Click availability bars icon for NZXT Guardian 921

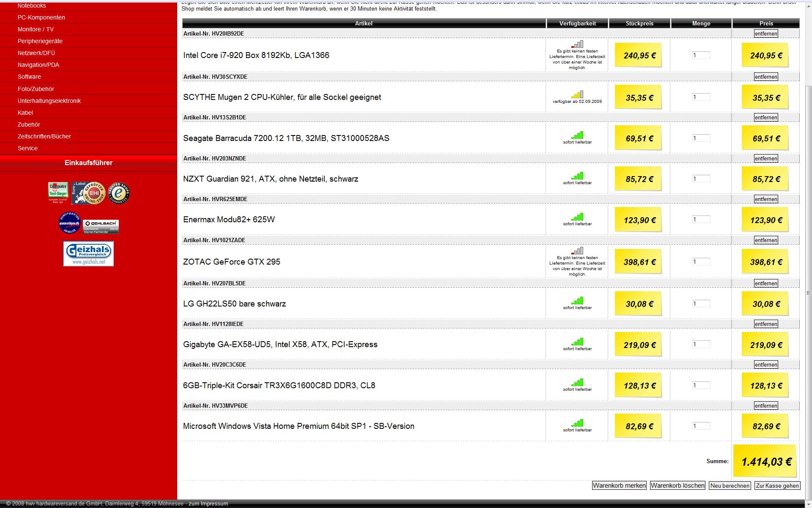click(577, 176)
